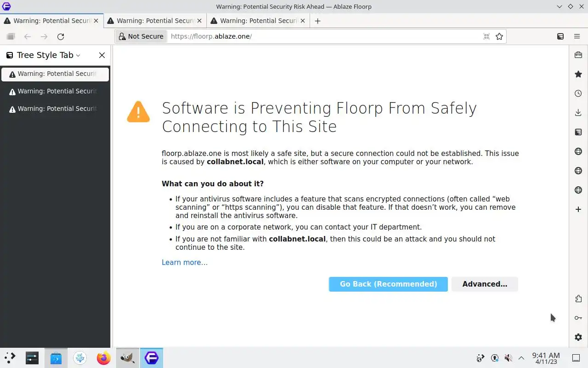The image size is (588, 368).
Task: Click the Show Desktop button in the panel
Action: tap(576, 358)
